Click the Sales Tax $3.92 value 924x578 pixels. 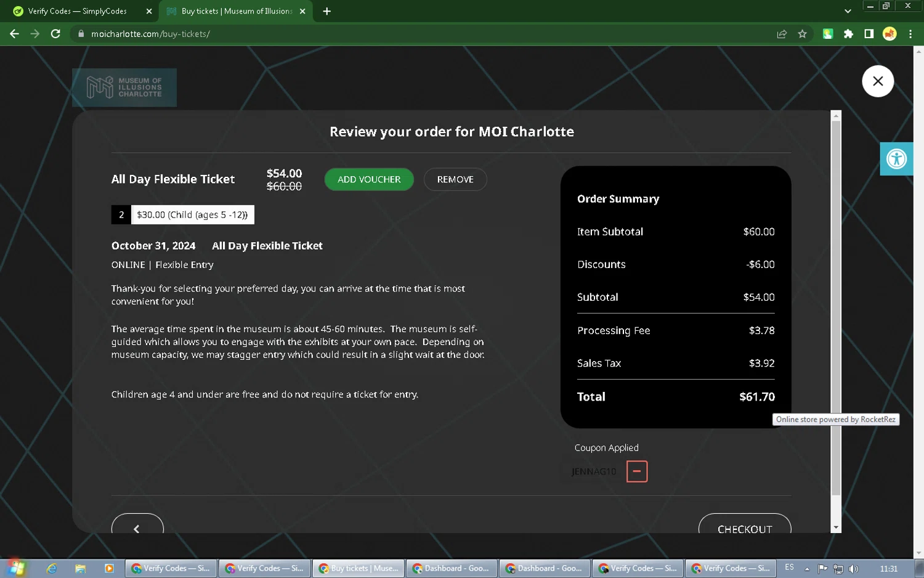761,363
